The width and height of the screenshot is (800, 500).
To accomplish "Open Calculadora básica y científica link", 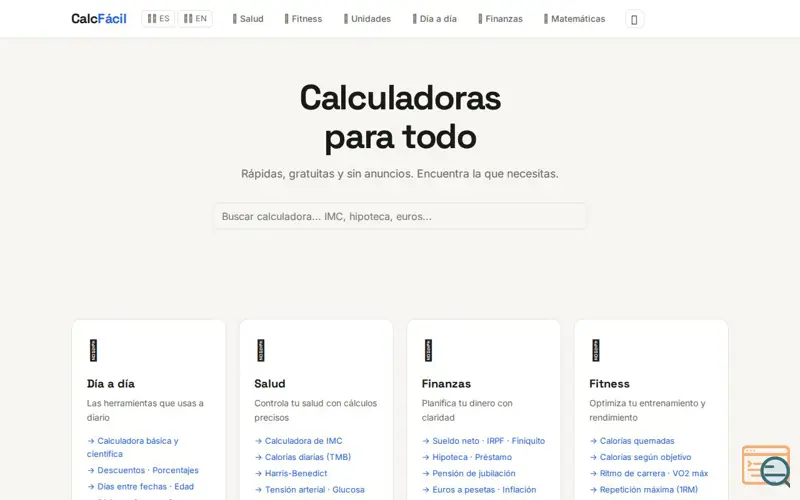I will click(x=133, y=447).
